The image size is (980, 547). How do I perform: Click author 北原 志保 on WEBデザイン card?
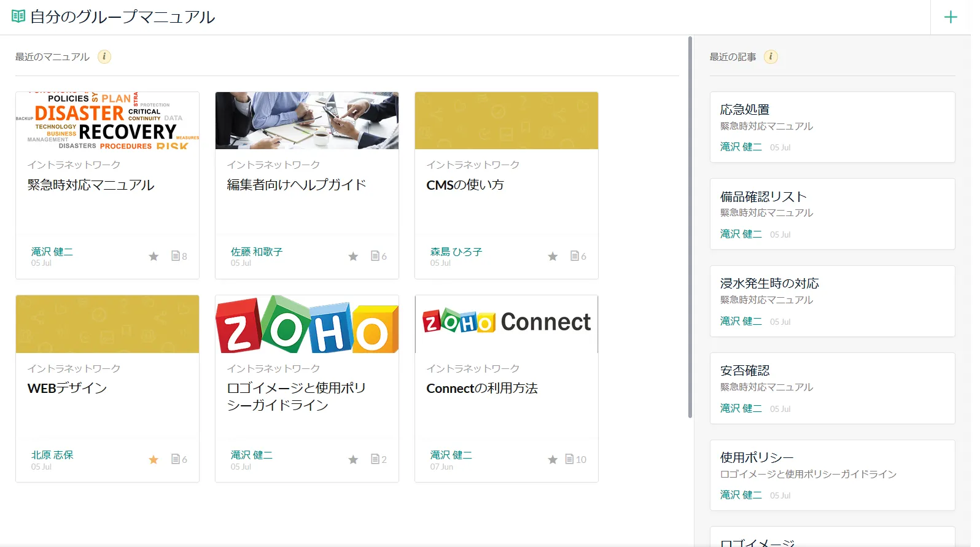(x=52, y=455)
